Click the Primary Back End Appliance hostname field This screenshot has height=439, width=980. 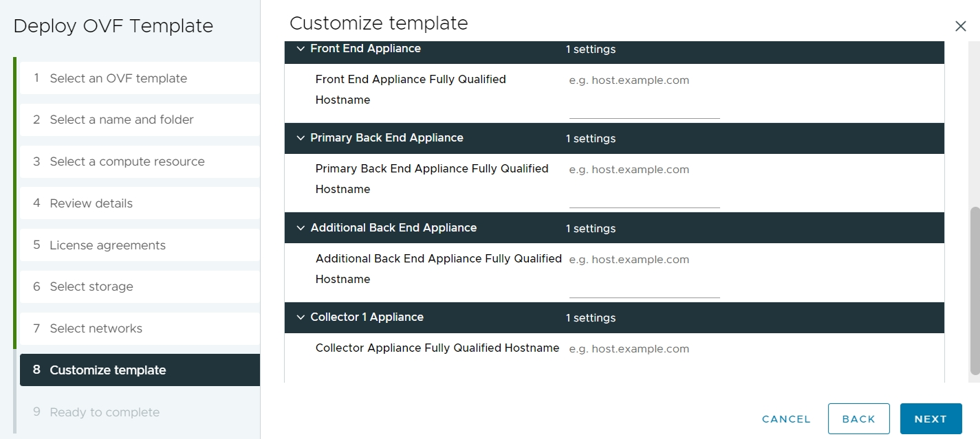coord(643,179)
